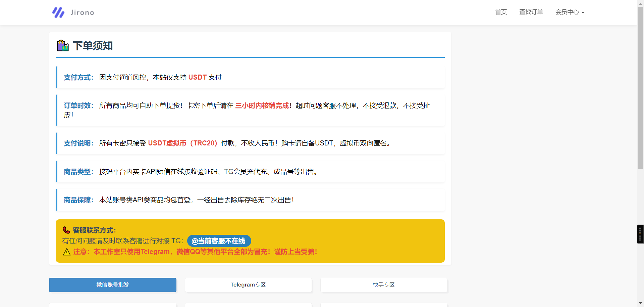Click the 会员中心 dropdown chevron arrow
The image size is (644, 307).
pyautogui.click(x=584, y=13)
